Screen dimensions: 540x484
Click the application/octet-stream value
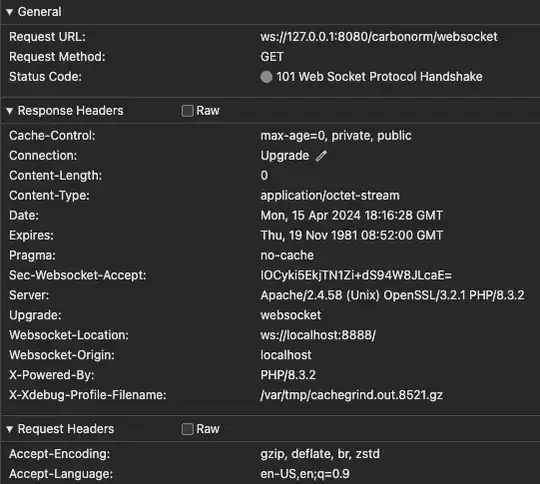tap(330, 196)
